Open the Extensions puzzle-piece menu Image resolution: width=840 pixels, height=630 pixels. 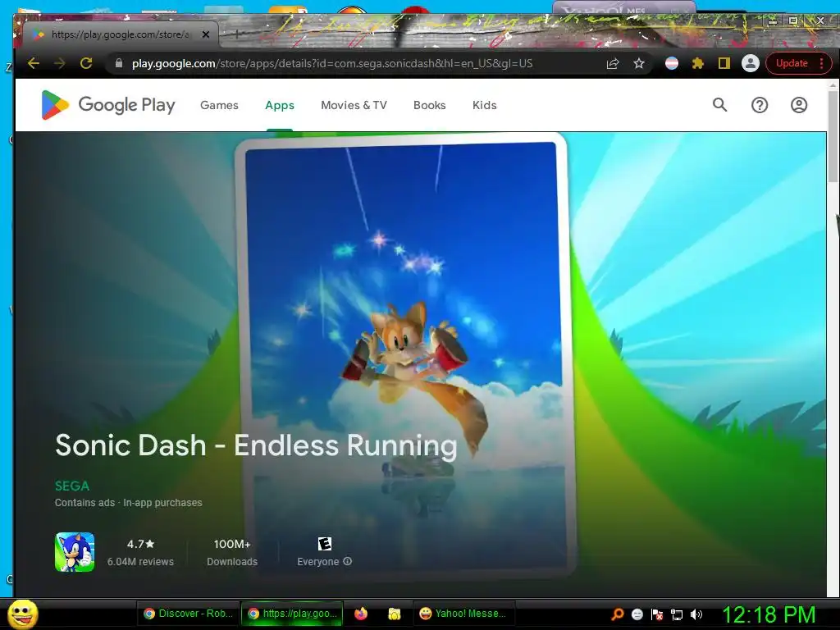pyautogui.click(x=697, y=63)
